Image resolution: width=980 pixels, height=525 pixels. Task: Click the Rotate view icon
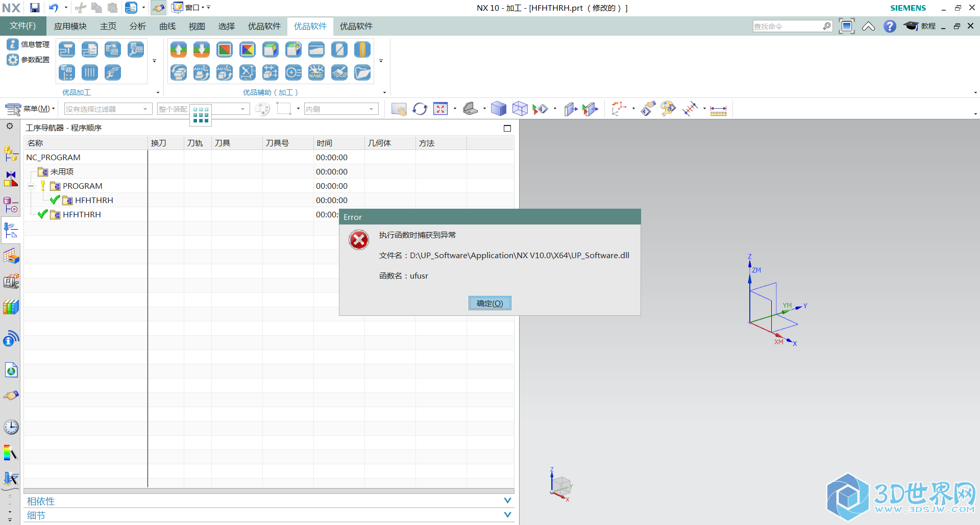click(x=420, y=109)
